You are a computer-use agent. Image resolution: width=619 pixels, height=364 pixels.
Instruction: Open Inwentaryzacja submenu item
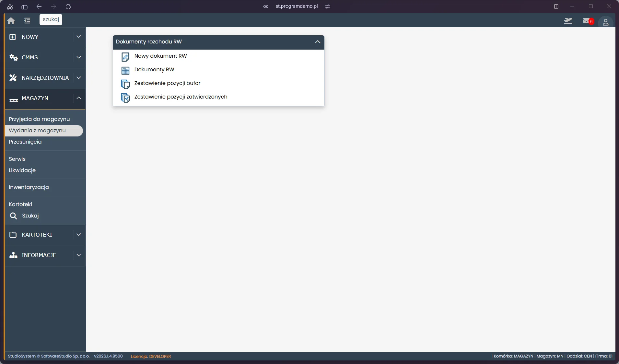coord(29,187)
